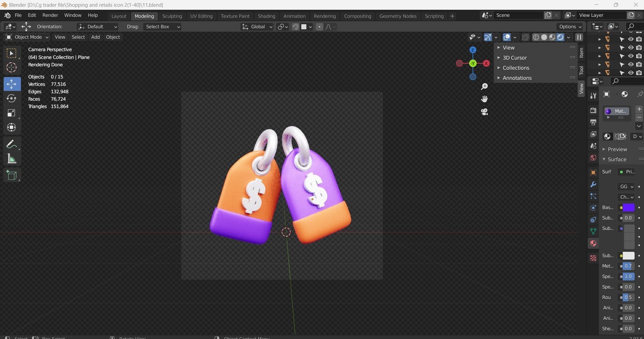Open the Global transform orientation dropdown
The height and width of the screenshot is (339, 644).
(257, 27)
